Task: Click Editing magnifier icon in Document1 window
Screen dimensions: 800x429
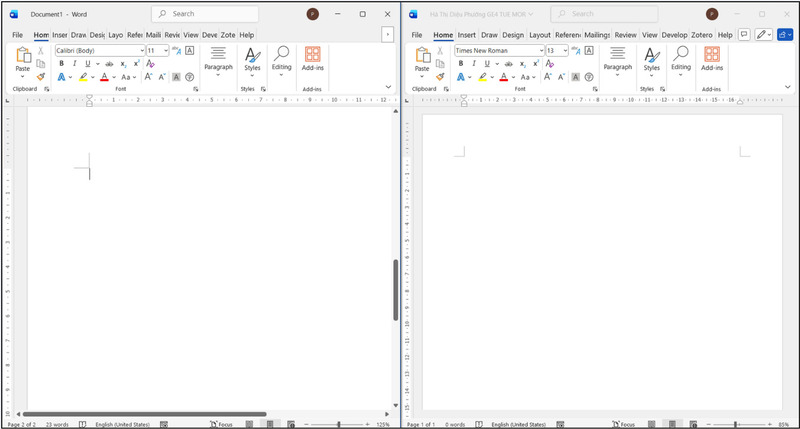Action: 281,56
